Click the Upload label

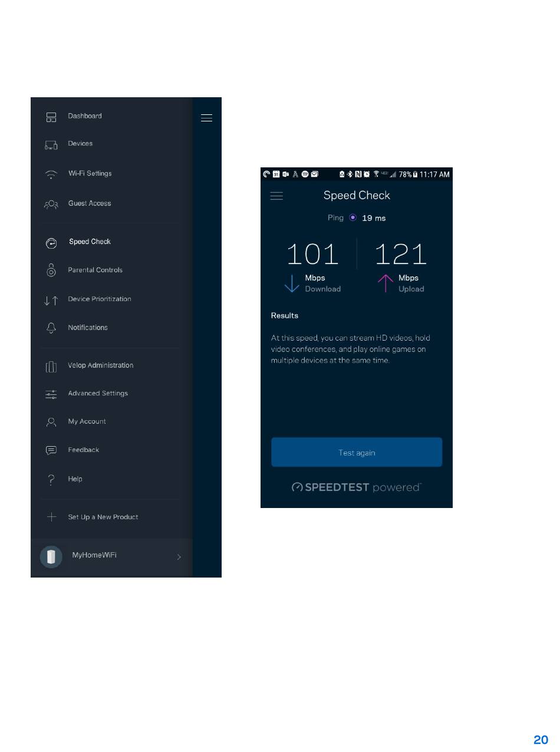(411, 289)
